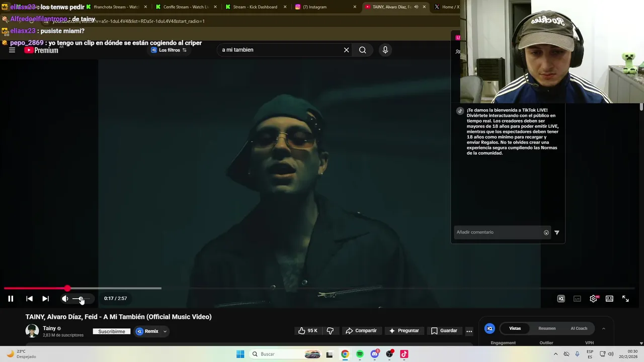Open Discord from the taskbar
Viewport: 644px width, 362px height.
[375, 354]
